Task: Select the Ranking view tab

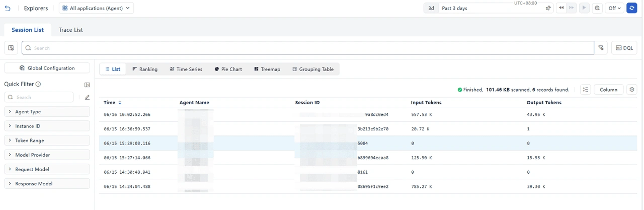Action: click(145, 69)
